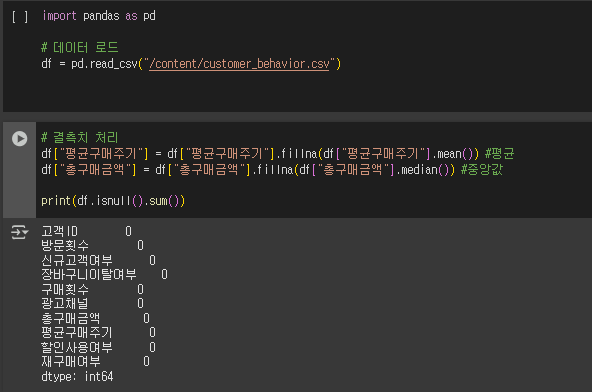Select the '평균구매주기' output row

pos(99,333)
